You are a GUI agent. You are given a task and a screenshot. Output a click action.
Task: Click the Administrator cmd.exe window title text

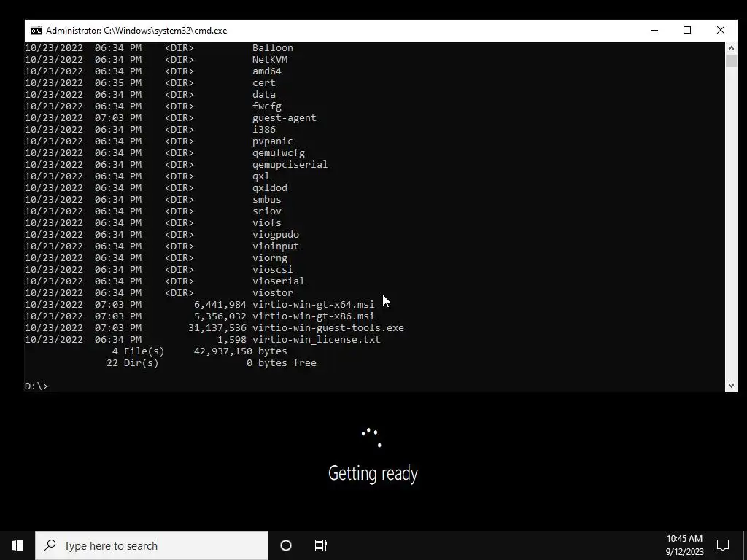tap(136, 31)
